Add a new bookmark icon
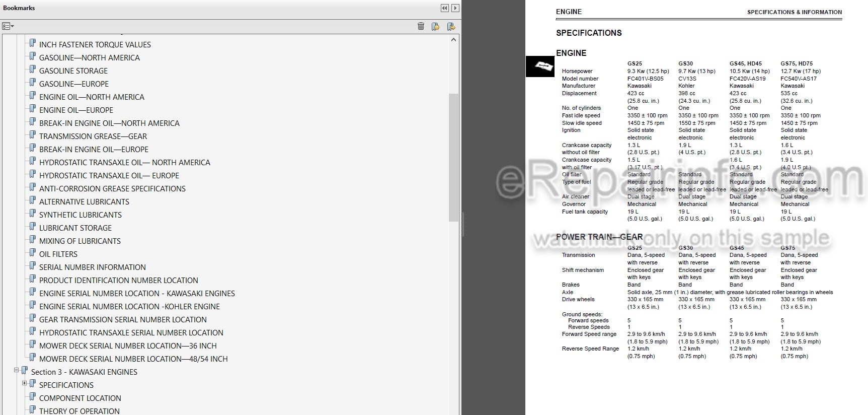This screenshot has width=868, height=415. click(436, 26)
